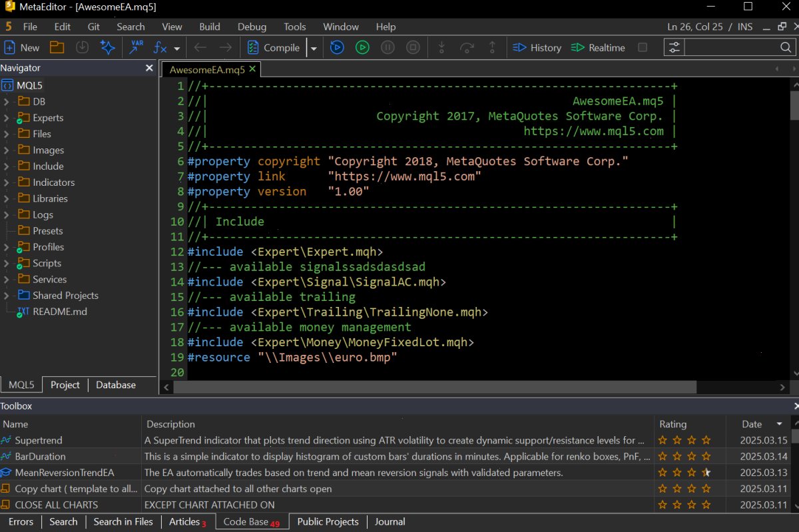Image resolution: width=799 pixels, height=532 pixels.
Task: Expand the Experts folder in Navigator
Action: [6, 118]
